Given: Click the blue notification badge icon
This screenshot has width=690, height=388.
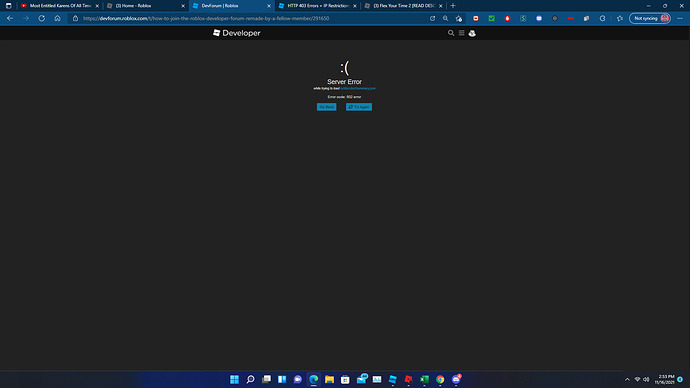Looking at the screenshot, I should pos(680,379).
